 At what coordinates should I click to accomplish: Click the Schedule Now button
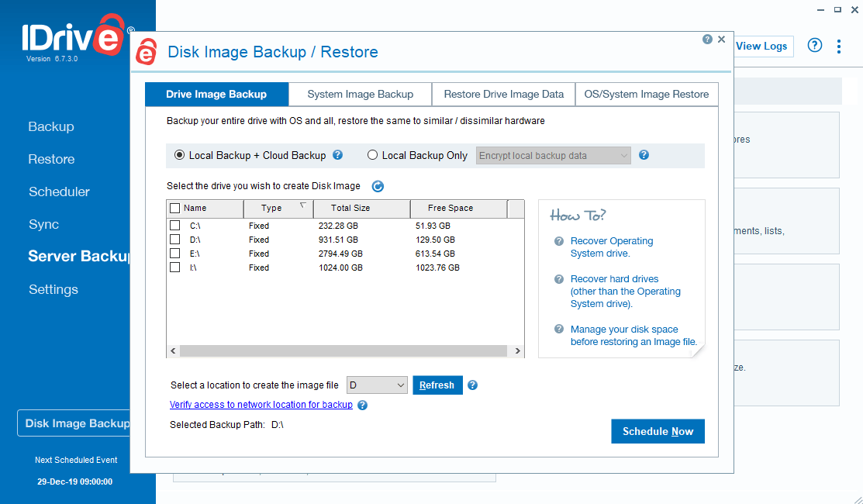[658, 431]
